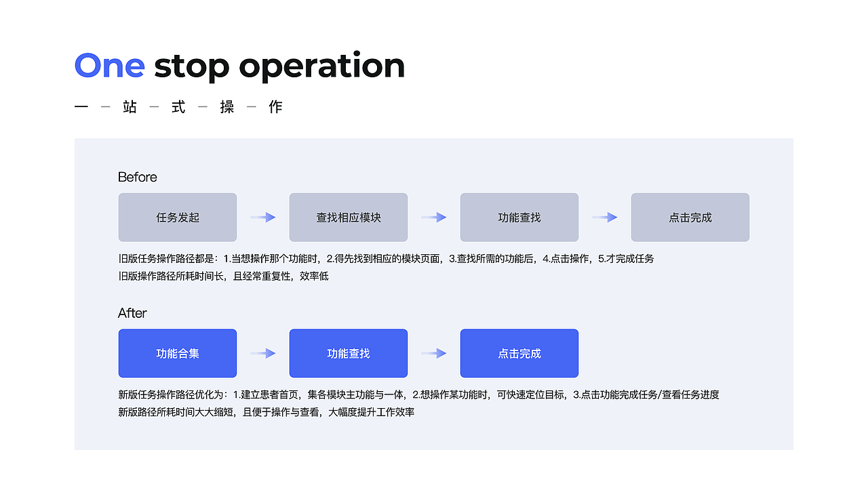The height and width of the screenshot is (488, 868).
Task: Click the blue 功能查找 box under After
Action: (x=349, y=353)
